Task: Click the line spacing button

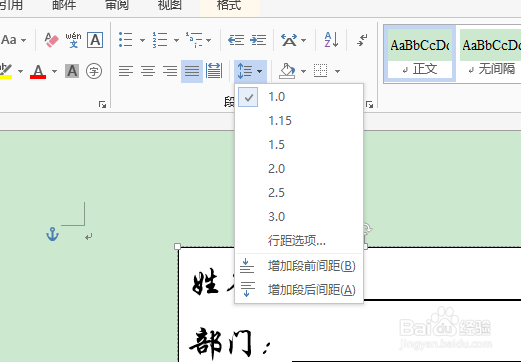Action: pyautogui.click(x=245, y=71)
